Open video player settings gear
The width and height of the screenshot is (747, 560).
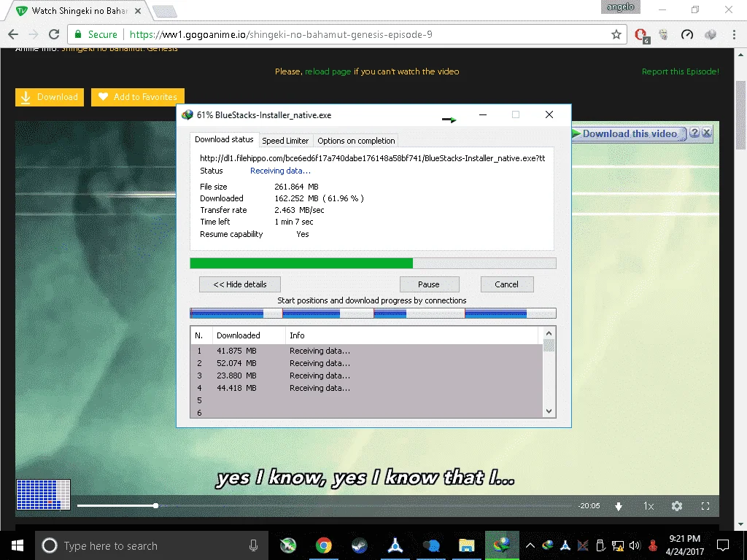point(677,506)
